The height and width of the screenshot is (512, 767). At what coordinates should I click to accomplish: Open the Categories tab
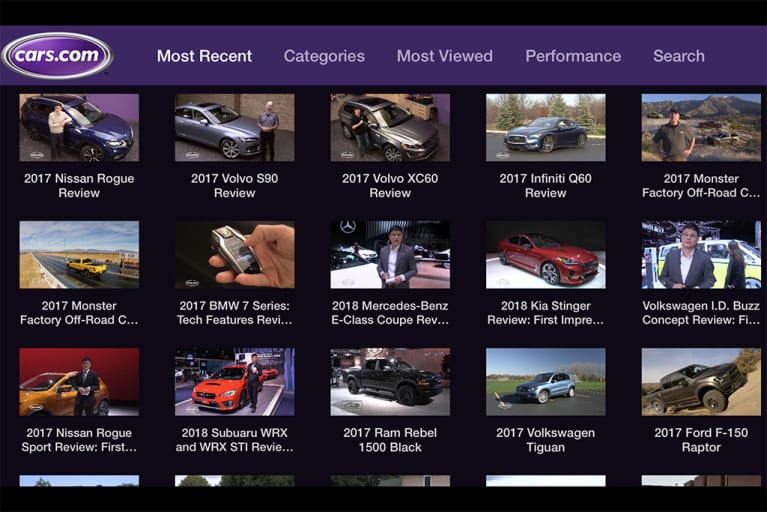point(324,56)
